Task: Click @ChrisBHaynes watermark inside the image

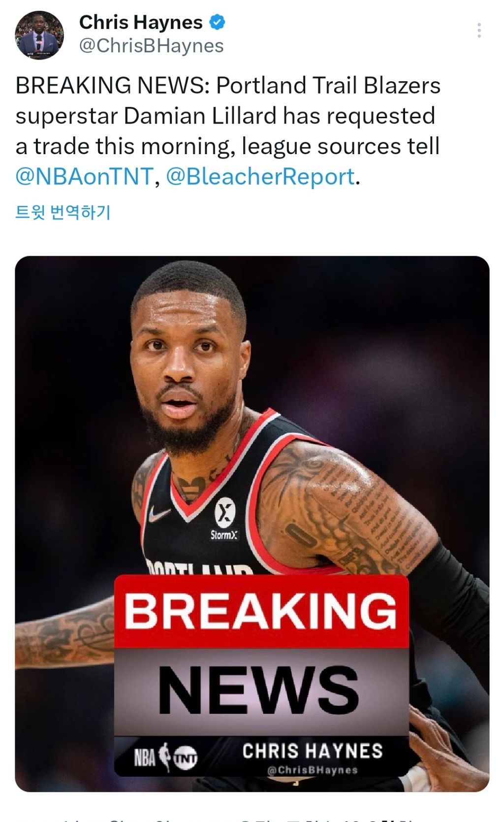Action: pos(312,770)
